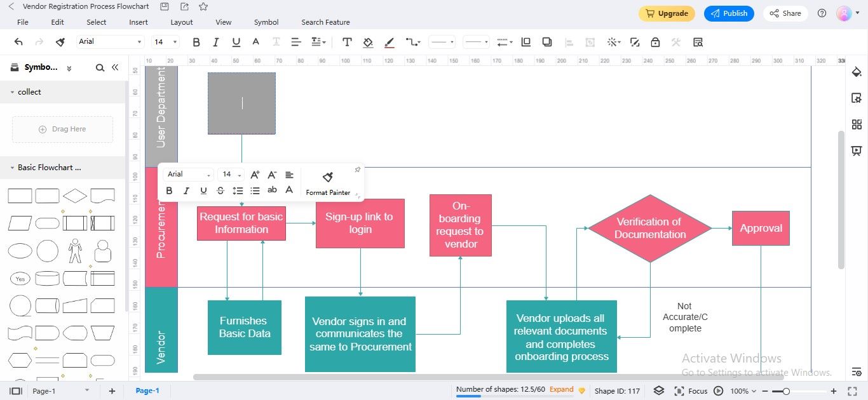Open the Layout menu

tap(182, 22)
